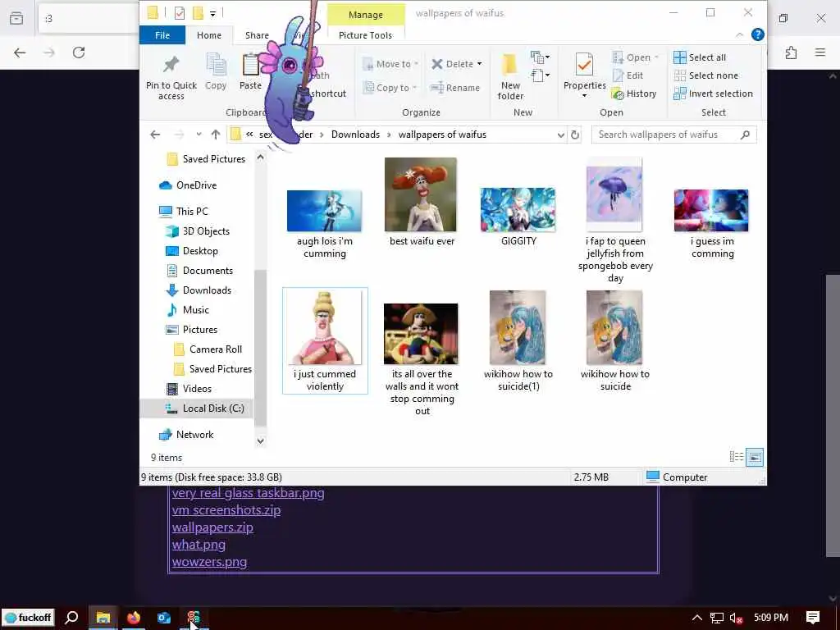Screen dimensions: 840x630
Task: Click the navigation pane scroll up arrow
Action: (x=260, y=157)
